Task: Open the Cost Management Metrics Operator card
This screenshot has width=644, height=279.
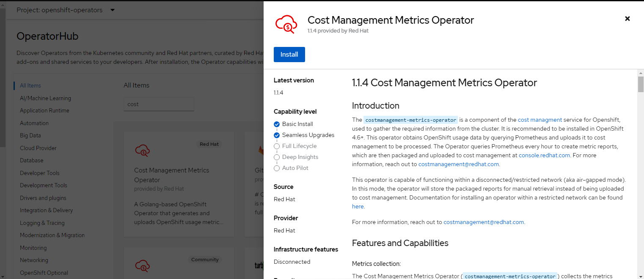Action: coord(171,175)
